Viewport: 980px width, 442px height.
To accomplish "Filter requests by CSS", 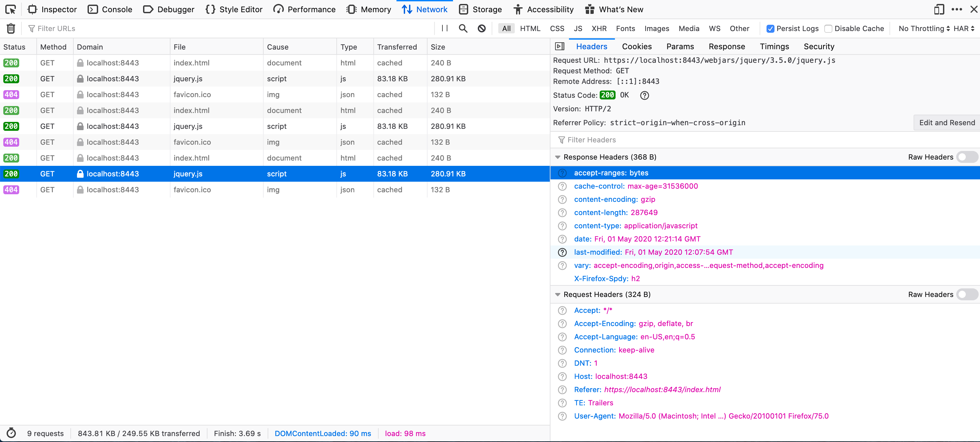I will click(557, 28).
